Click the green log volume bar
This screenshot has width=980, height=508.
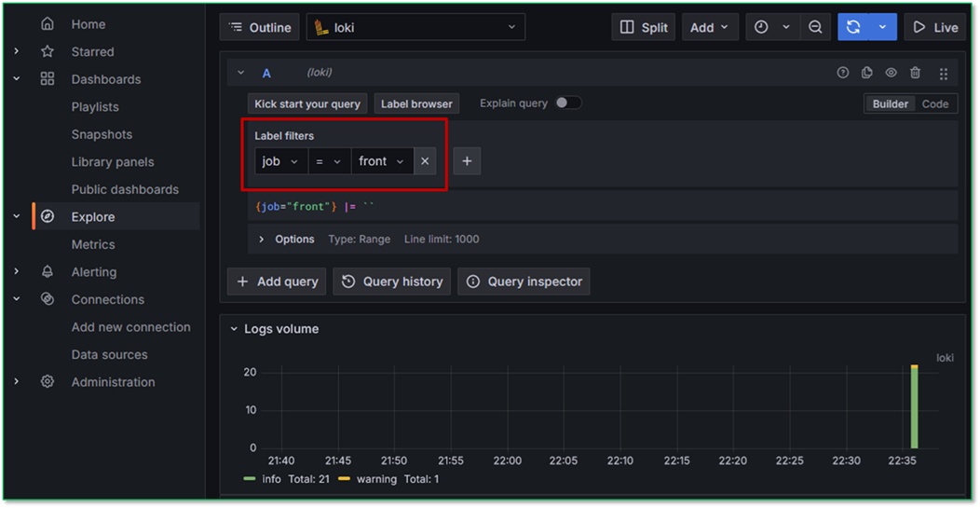click(x=915, y=408)
